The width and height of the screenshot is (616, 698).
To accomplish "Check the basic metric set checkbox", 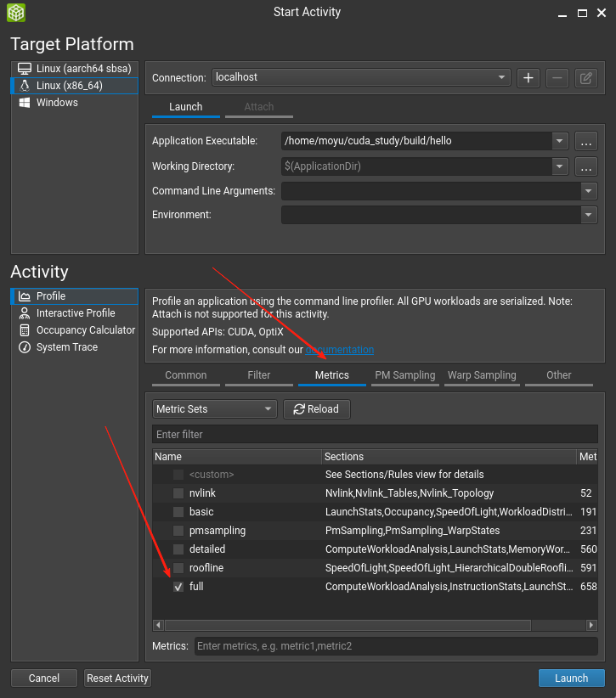I will point(178,512).
